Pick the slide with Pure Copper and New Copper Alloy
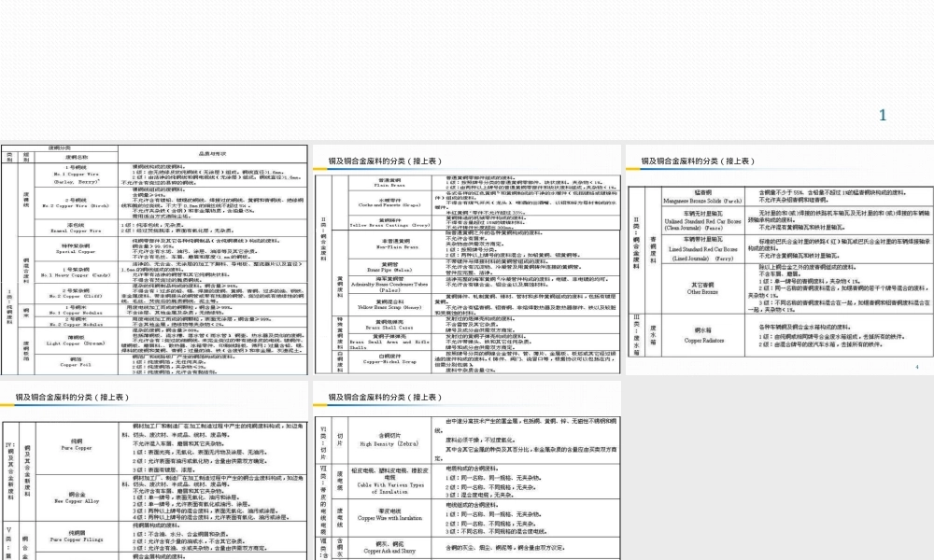 [154, 470]
